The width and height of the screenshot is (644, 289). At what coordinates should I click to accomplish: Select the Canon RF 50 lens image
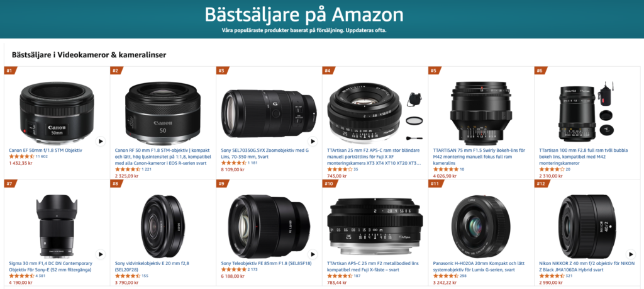tap(163, 111)
